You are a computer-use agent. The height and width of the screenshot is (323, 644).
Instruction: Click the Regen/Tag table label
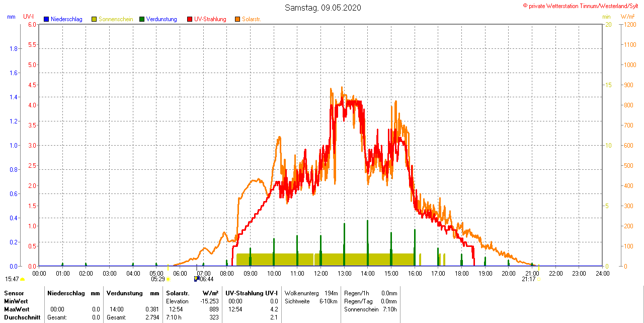358,301
